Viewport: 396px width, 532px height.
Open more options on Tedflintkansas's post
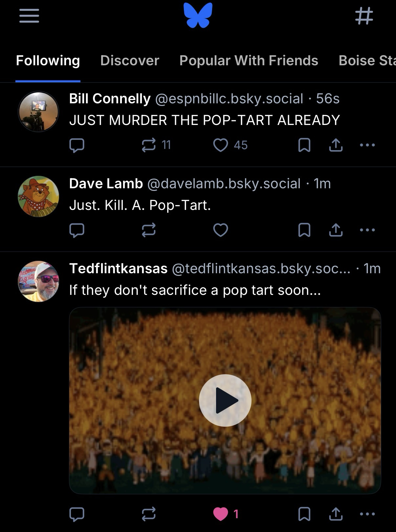tap(367, 514)
